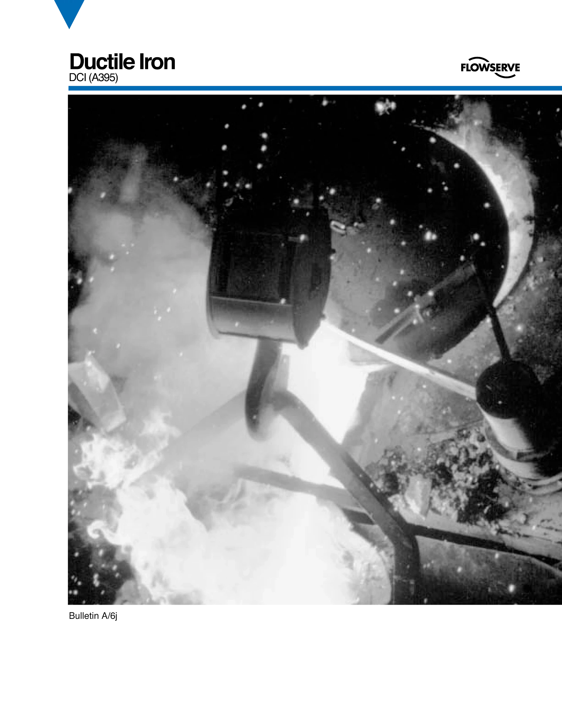Click the blue triangle marker at page top
Image resolution: width=562 pixels, height=728 pixels.
(x=69, y=12)
